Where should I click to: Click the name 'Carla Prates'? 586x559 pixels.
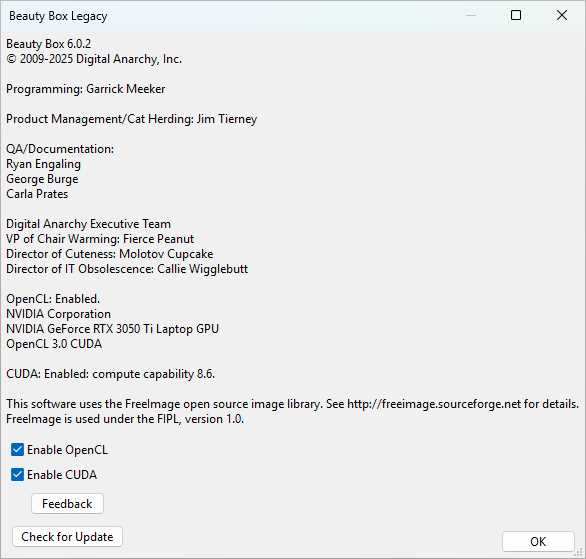[37, 194]
